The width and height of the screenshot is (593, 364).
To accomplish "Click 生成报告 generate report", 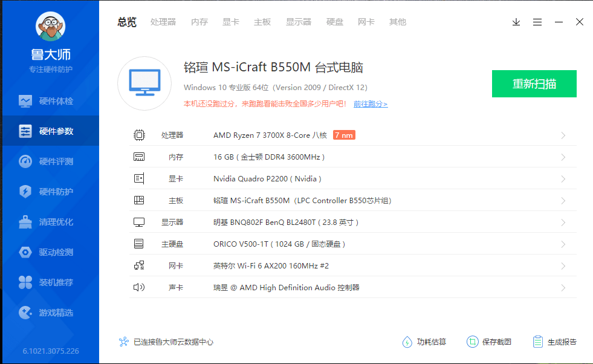I will click(x=554, y=342).
